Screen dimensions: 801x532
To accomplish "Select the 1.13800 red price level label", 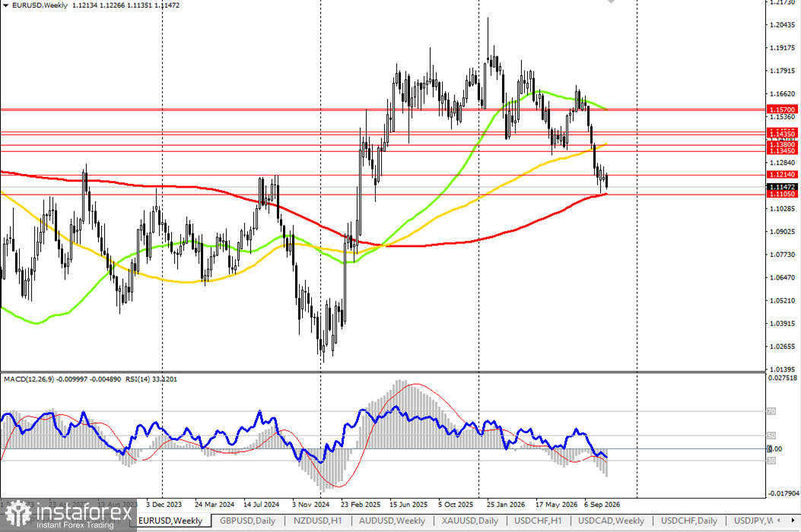I will tap(782, 145).
